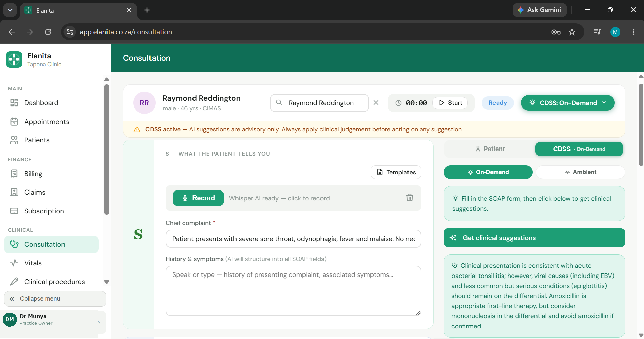Click Ask Gemini in the browser
644x339 pixels.
click(x=540, y=10)
